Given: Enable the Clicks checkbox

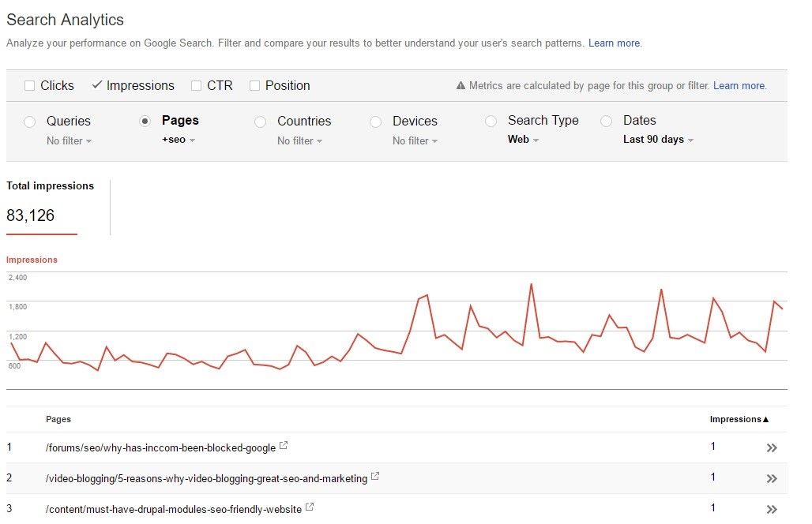Looking at the screenshot, I should 29,86.
